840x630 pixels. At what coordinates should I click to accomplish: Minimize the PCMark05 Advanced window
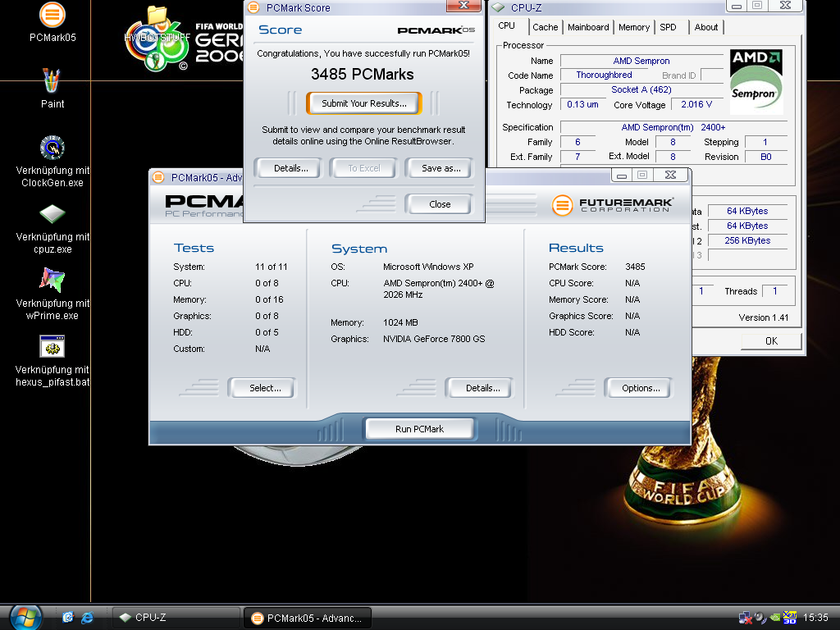click(622, 176)
